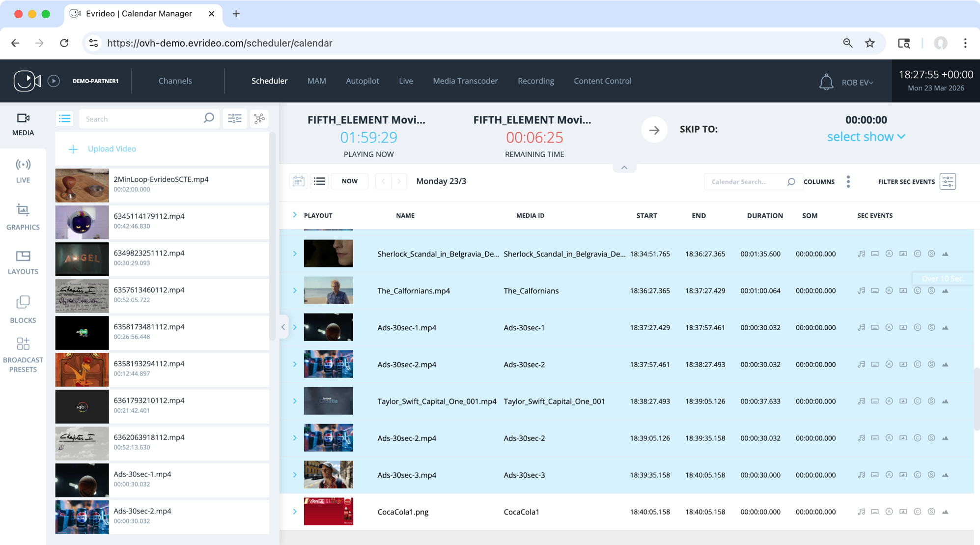Viewport: 980px width, 545px height.
Task: Open the Graphics sidebar panel
Action: [23, 217]
